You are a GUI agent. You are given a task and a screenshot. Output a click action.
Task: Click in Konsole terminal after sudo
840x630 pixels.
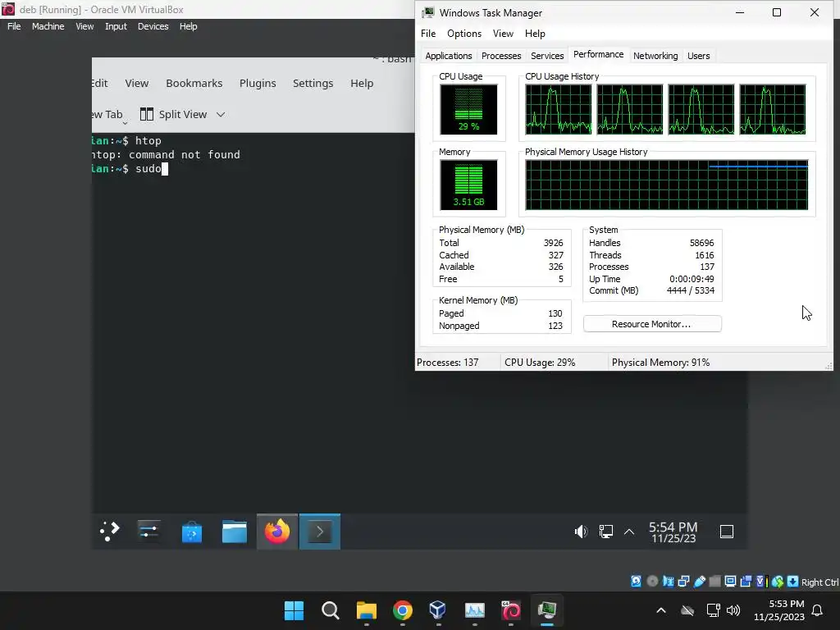click(165, 169)
